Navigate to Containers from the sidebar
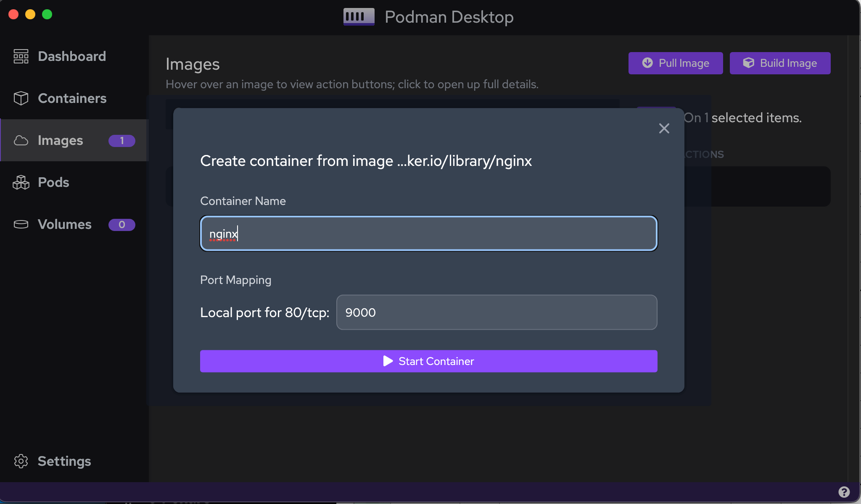This screenshot has width=861, height=504. coord(72,98)
